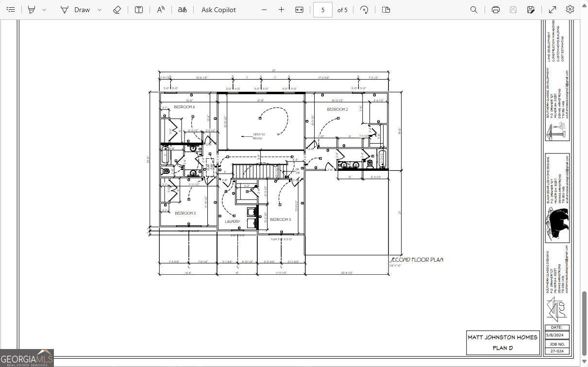Click the job number 27-024
This screenshot has width=588, height=367.
point(557,351)
